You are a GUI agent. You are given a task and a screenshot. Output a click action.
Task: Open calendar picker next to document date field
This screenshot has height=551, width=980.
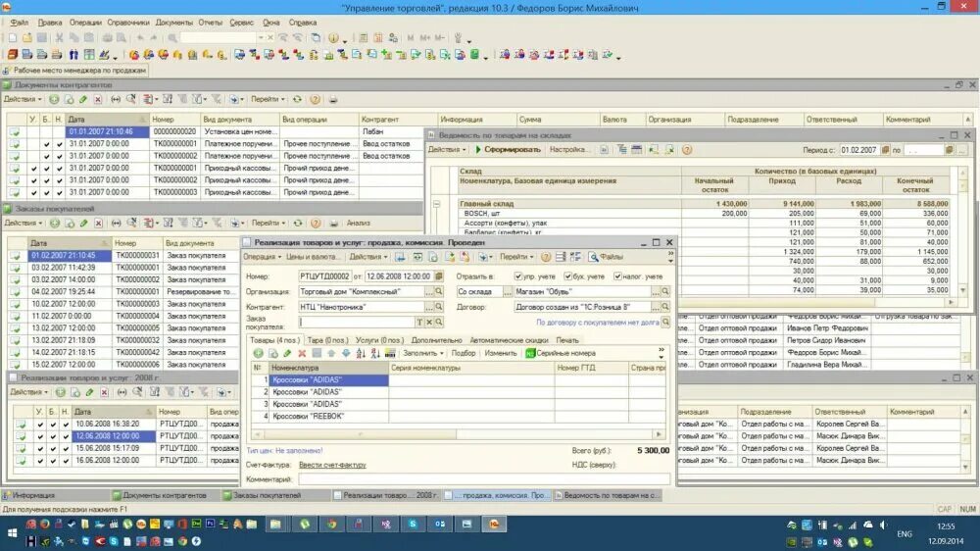click(439, 275)
